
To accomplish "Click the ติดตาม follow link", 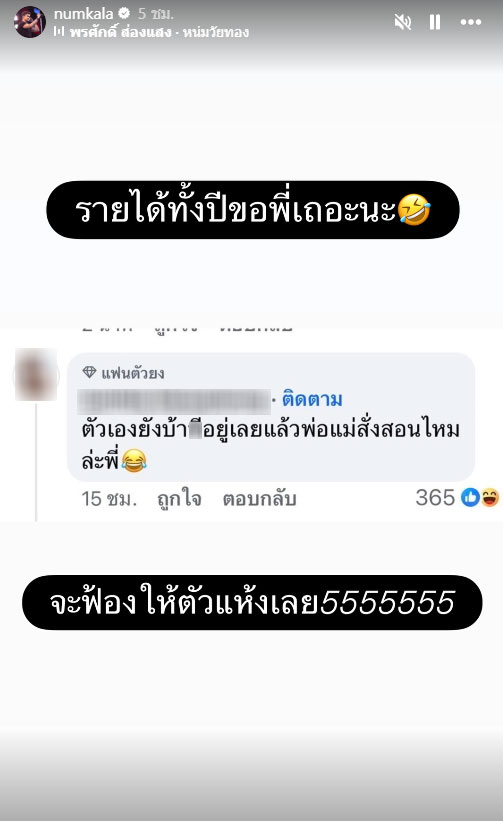I will [x=312, y=400].
